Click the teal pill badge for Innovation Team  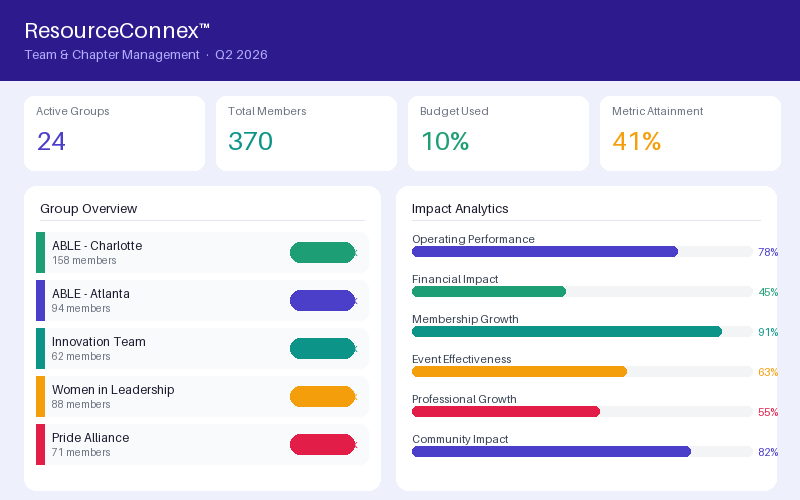322,348
